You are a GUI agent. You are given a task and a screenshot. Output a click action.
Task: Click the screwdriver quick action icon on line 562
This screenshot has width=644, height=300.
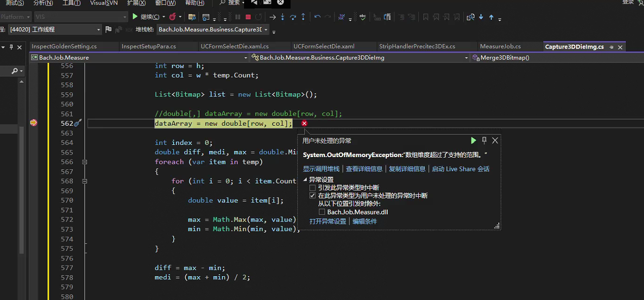pos(77,123)
